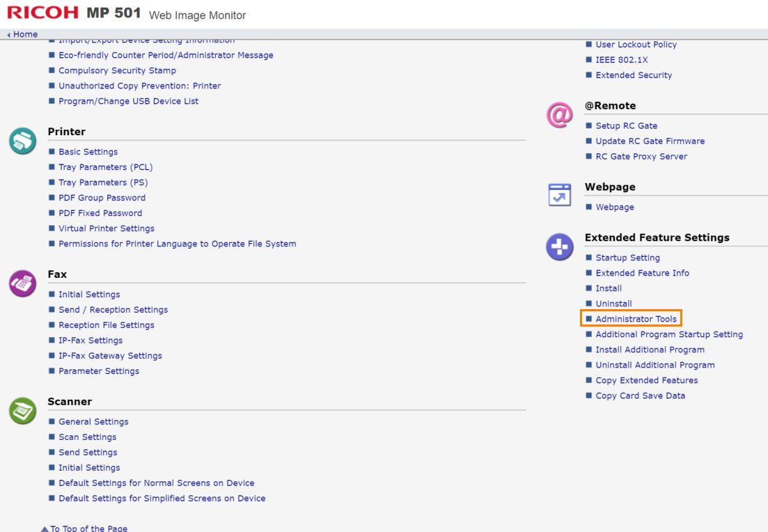Click the Printer section icon
This screenshot has height=532, width=768.
(x=22, y=141)
